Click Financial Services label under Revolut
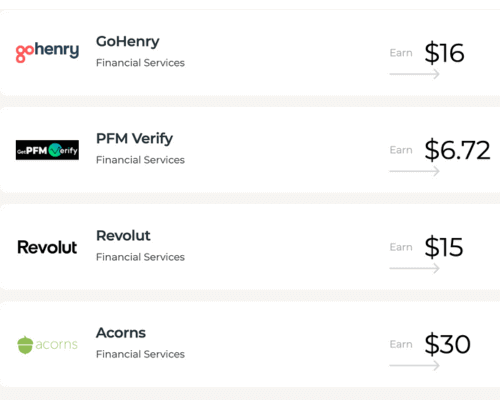Screen dimensions: 500x400 [x=140, y=257]
